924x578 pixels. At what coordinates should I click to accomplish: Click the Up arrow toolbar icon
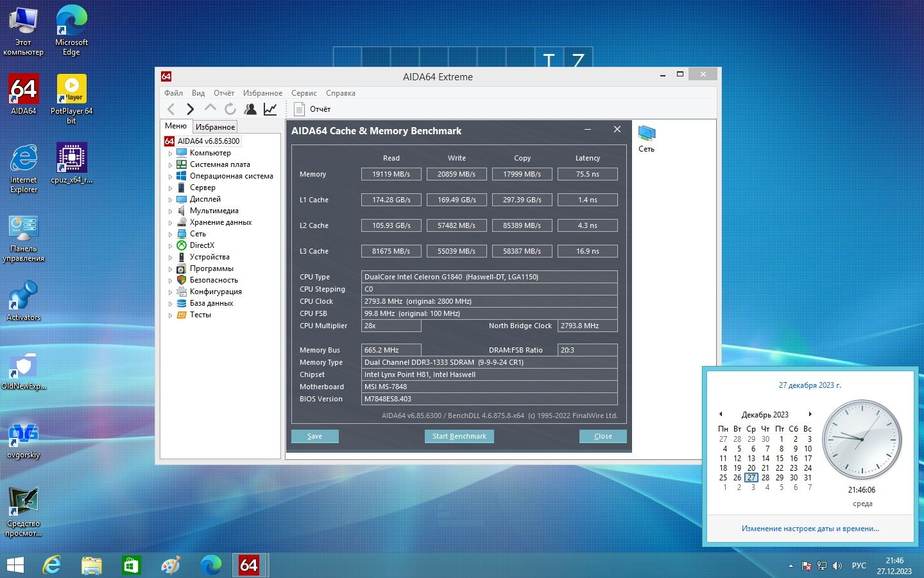(210, 108)
